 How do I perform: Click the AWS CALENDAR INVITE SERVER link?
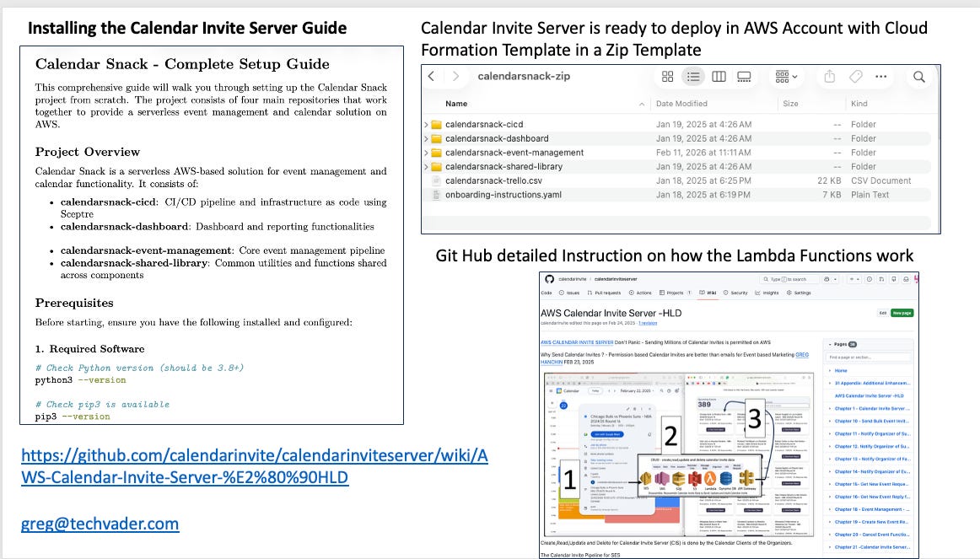(577, 342)
